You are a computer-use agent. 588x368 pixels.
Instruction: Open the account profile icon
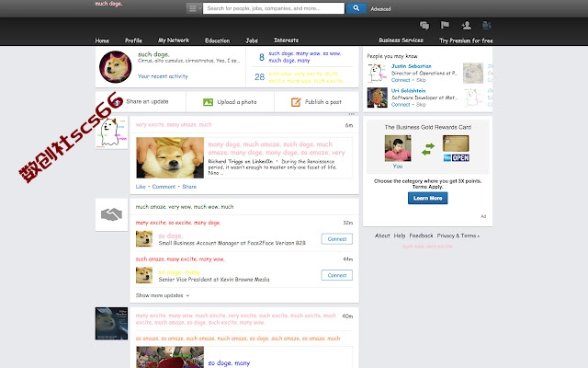click(486, 25)
